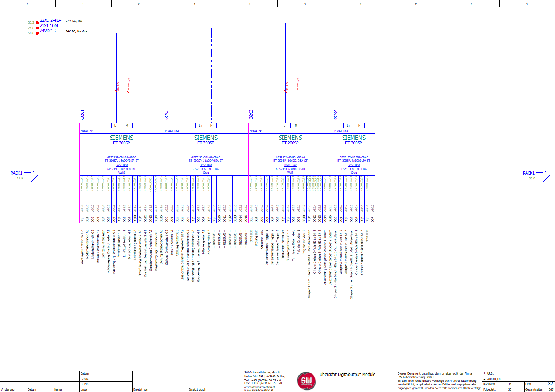Click the 22.3 cross-reference number
Viewport: 555px width, 392px height.
31,23
